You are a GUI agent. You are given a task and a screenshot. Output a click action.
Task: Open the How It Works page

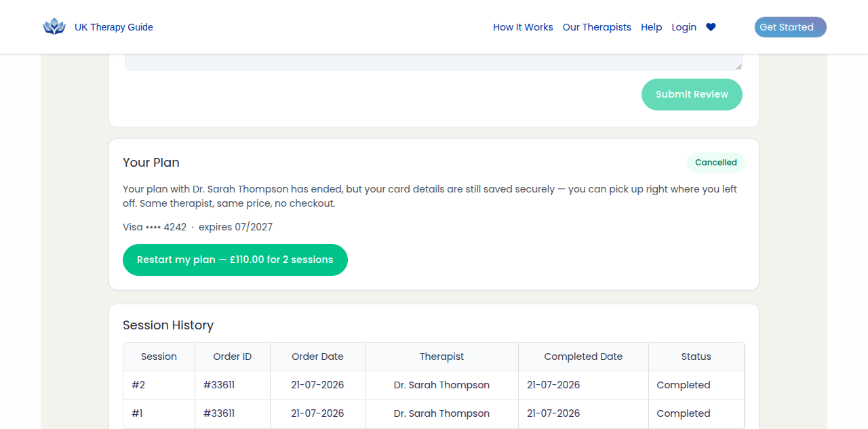[523, 27]
